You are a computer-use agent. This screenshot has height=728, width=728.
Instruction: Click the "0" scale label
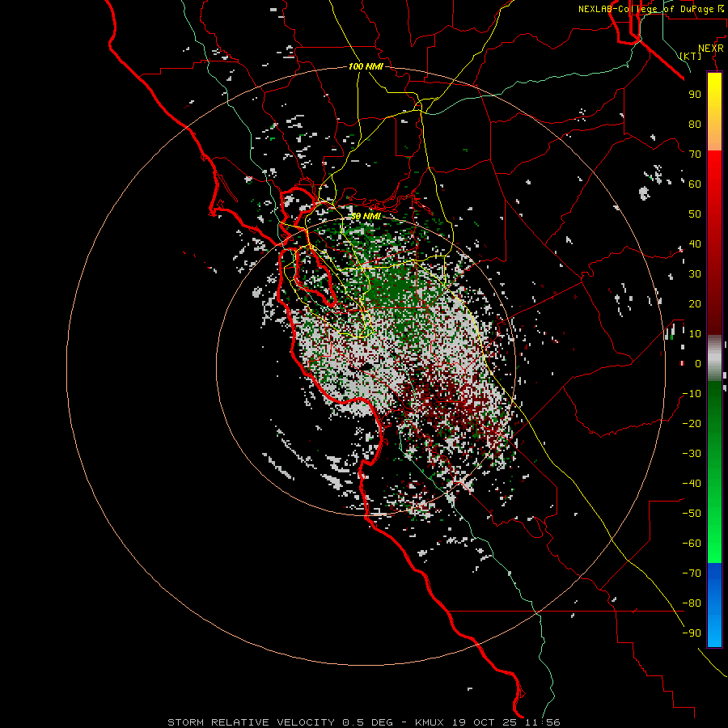click(698, 363)
